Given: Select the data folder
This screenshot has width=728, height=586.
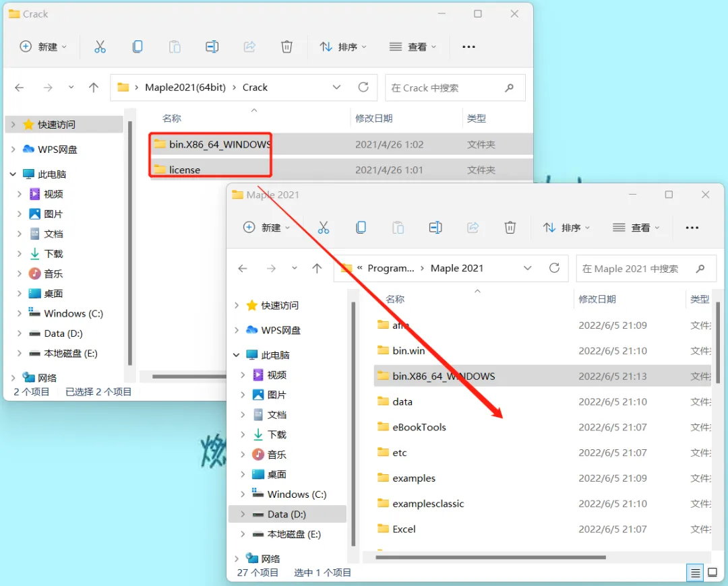Looking at the screenshot, I should (x=542, y=402).
